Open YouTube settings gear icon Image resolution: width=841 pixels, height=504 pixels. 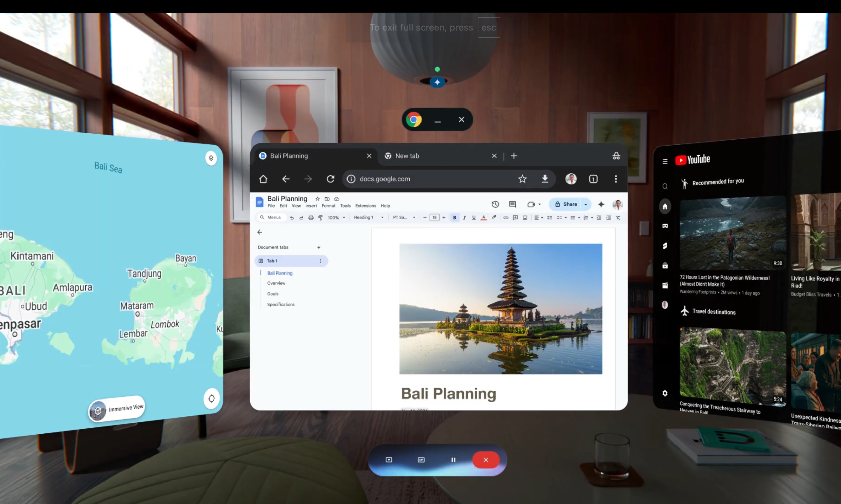click(x=665, y=393)
